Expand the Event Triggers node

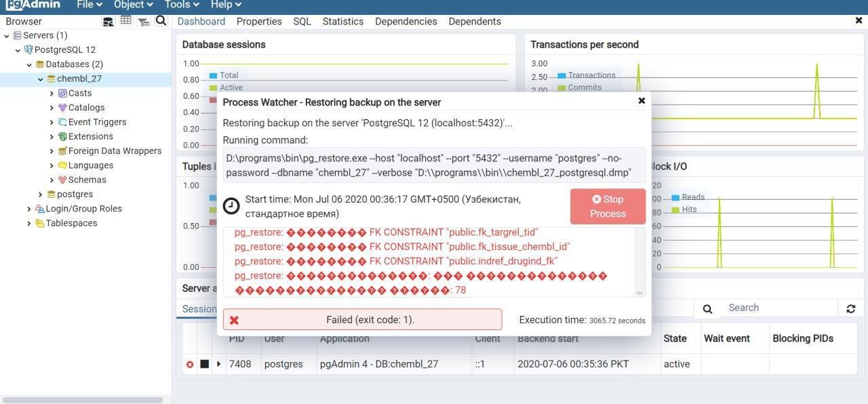click(52, 122)
